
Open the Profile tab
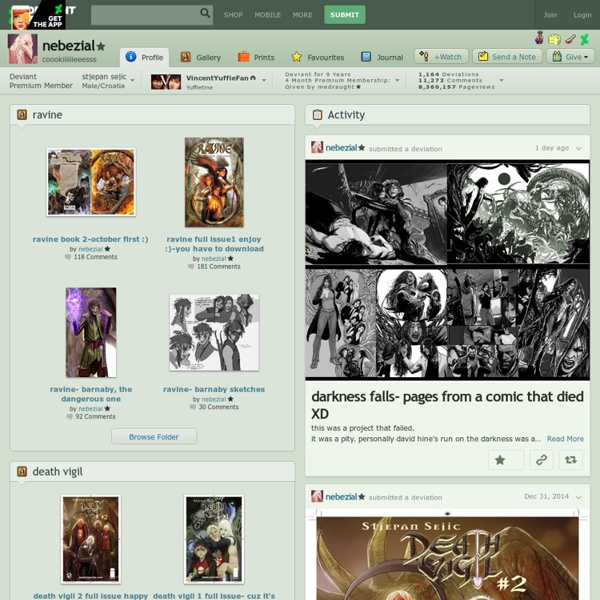145,57
